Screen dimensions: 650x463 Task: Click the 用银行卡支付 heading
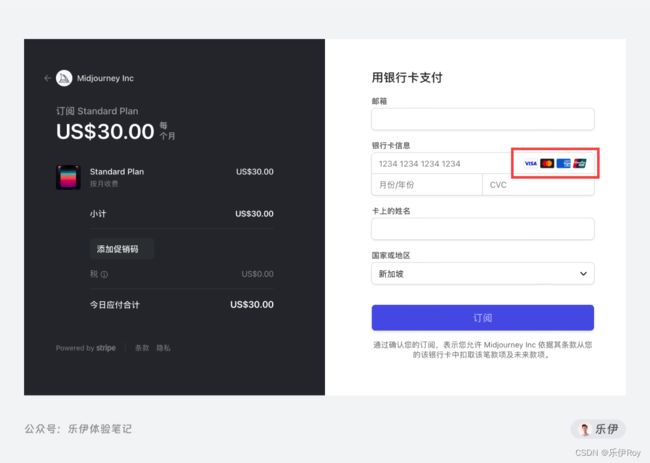click(x=407, y=78)
